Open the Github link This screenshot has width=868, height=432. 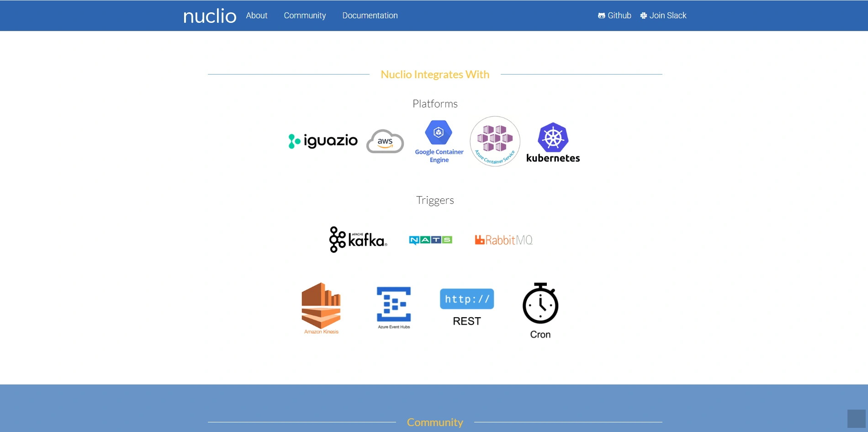(x=614, y=16)
